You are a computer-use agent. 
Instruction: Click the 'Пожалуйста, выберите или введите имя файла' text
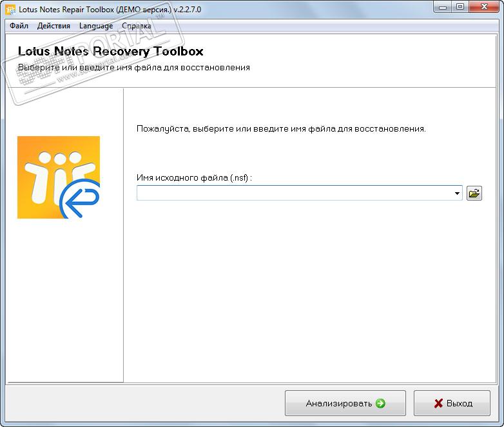tap(281, 129)
